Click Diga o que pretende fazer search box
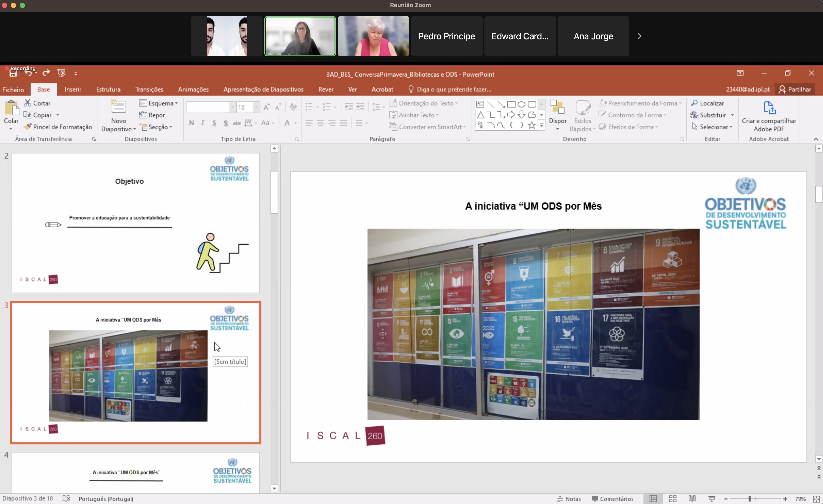 (450, 89)
